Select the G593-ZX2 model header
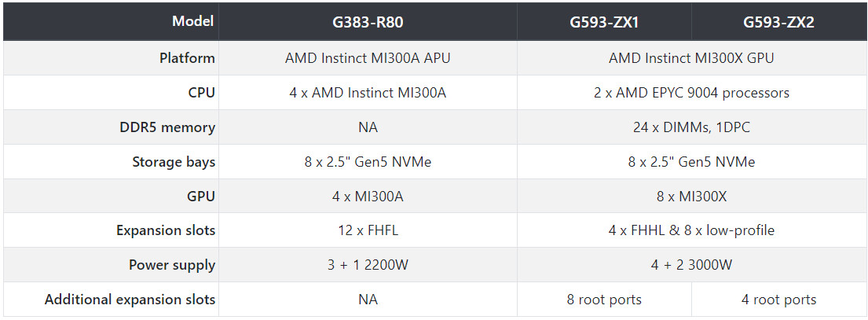Viewport: 868px width, 320px height. coord(779,22)
